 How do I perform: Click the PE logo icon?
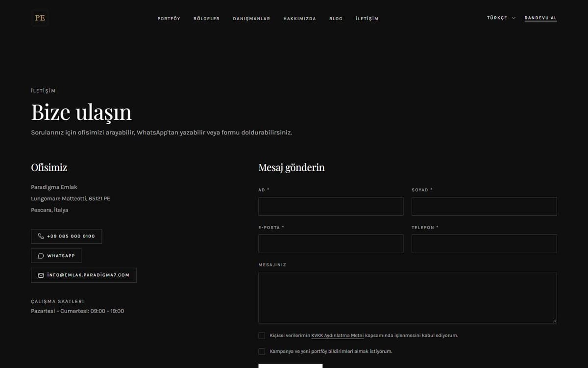tap(40, 18)
